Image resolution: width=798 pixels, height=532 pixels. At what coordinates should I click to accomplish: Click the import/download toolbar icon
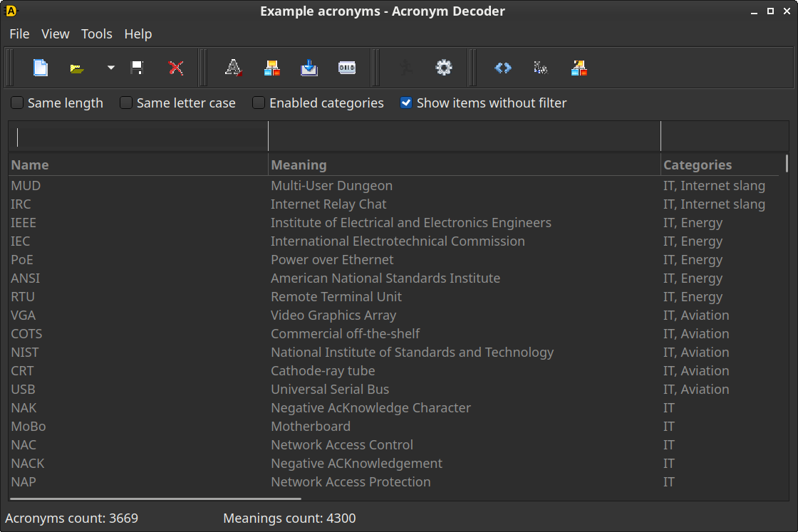point(309,68)
